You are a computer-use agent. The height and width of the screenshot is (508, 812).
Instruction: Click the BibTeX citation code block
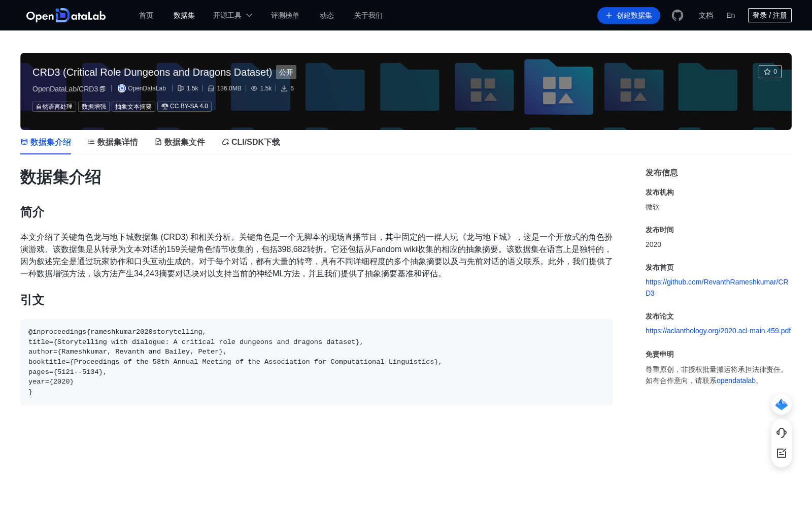tap(317, 362)
